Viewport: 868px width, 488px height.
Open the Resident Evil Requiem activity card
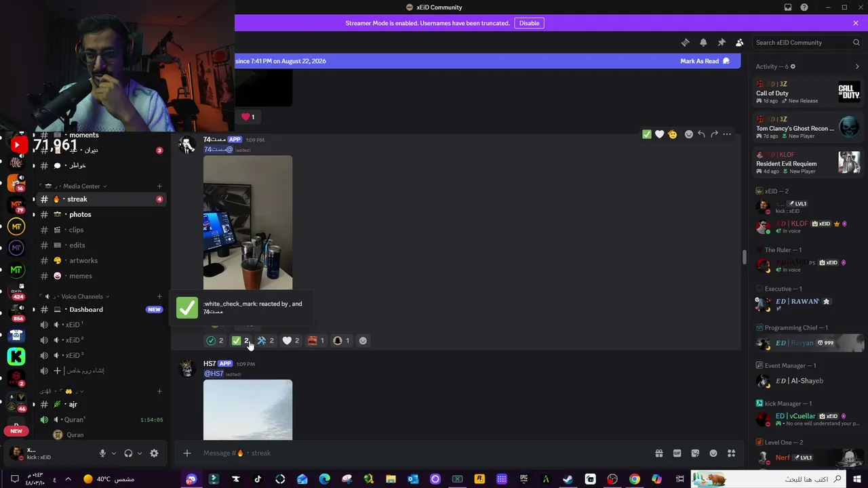[808, 163]
